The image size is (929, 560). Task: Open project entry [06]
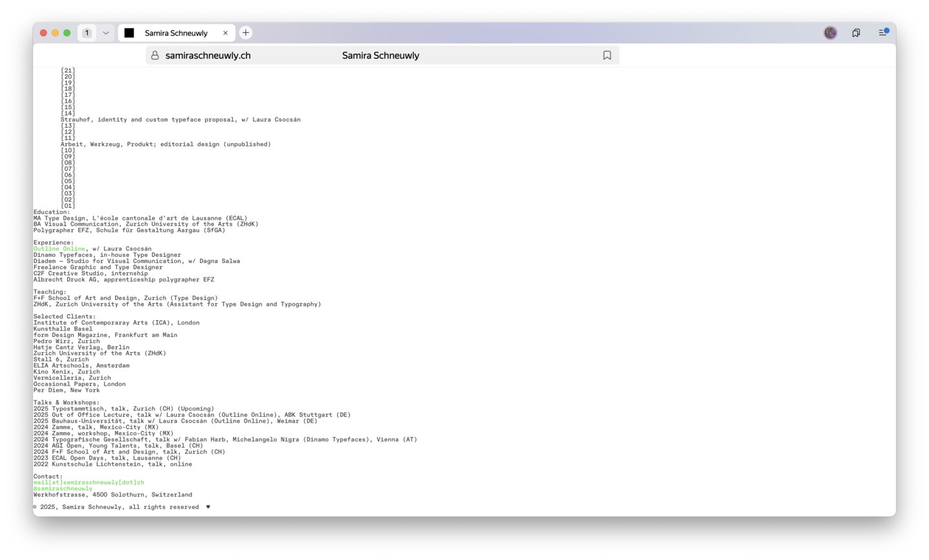pos(68,175)
